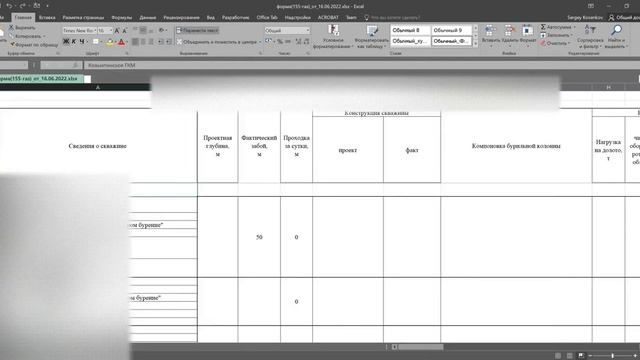Open the Разработчик tab
The image size is (640, 360).
(x=236, y=18)
